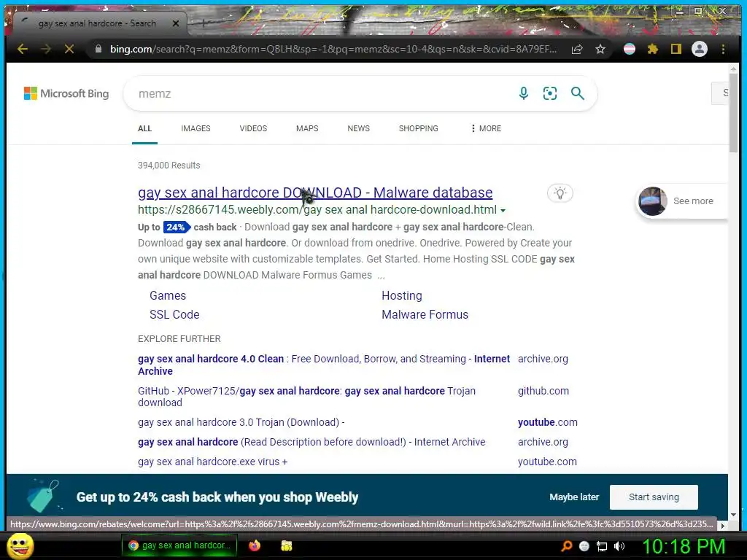This screenshot has width=747, height=560.
Task: Open the Chrome profile avatar
Action: pos(700,49)
